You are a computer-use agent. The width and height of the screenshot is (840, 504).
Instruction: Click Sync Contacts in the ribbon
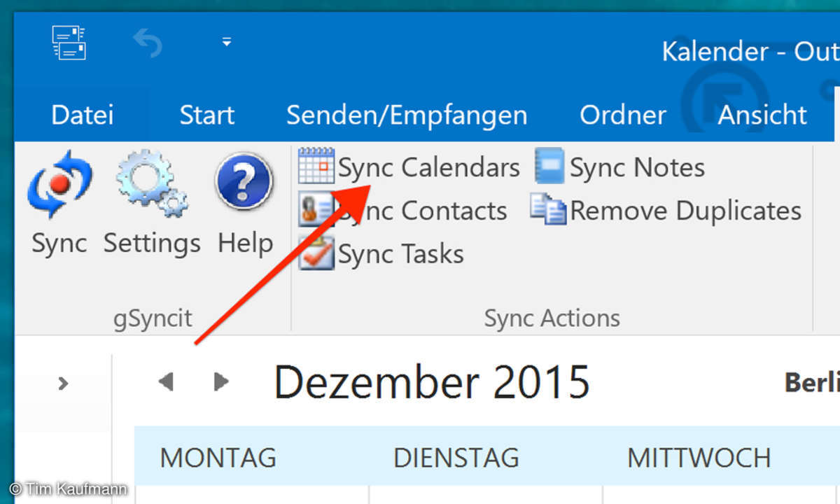click(403, 211)
